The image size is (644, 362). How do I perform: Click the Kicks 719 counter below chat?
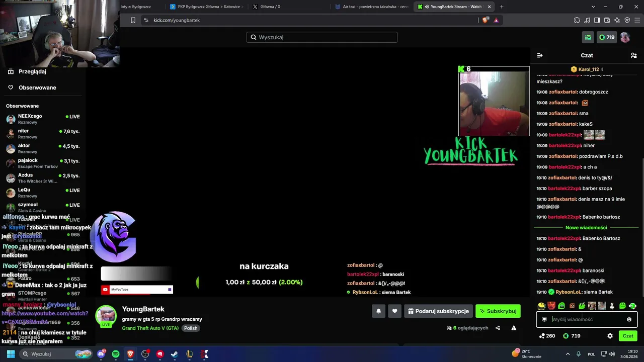571,336
